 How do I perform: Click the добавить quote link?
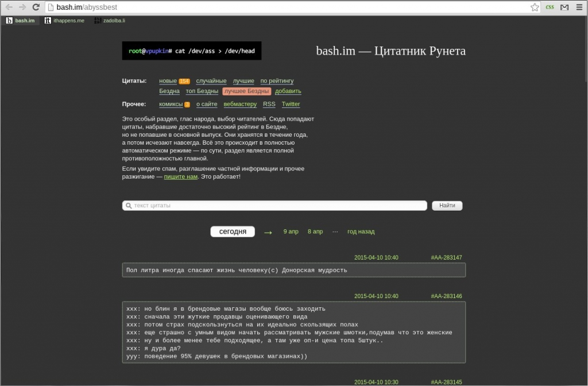coord(288,91)
